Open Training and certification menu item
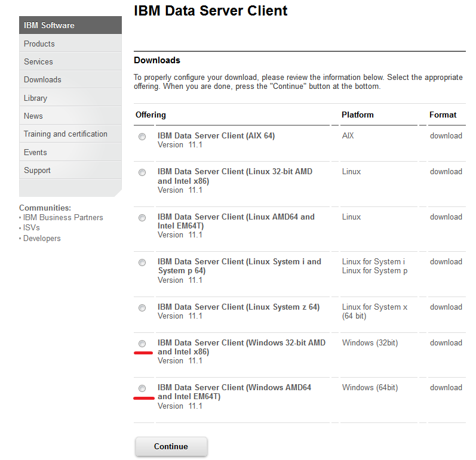476x460 pixels. pyautogui.click(x=70, y=134)
